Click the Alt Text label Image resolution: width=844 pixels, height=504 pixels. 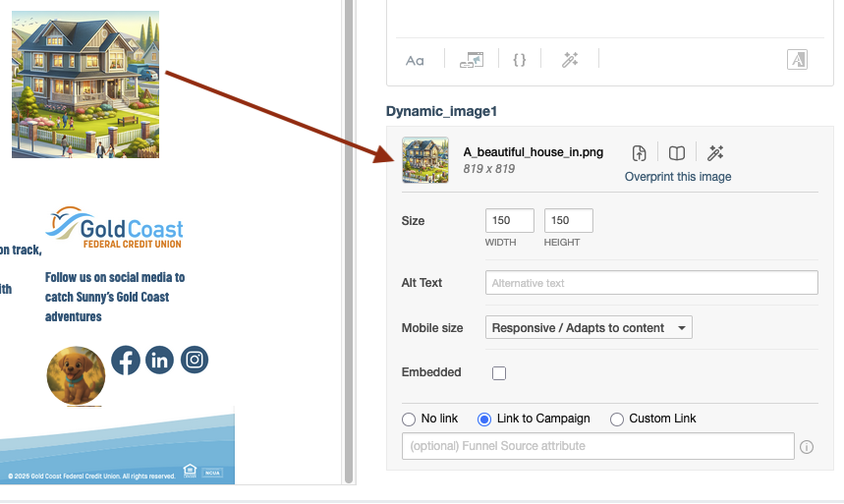click(422, 283)
